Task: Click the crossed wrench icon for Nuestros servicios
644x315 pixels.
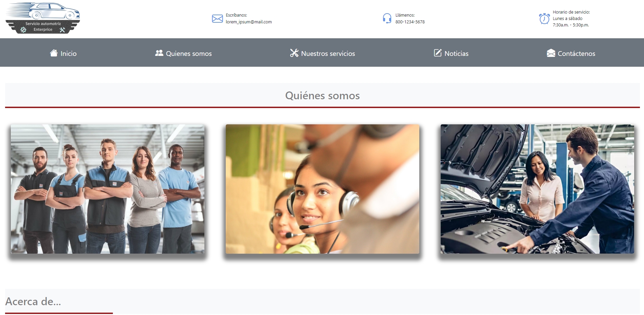Action: coord(294,53)
